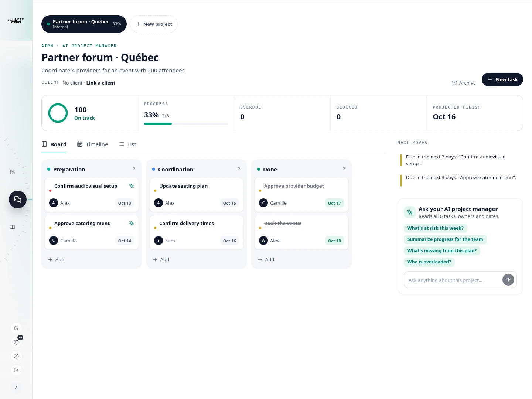Image resolution: width=532 pixels, height=399 pixels.
Task: Create a New task
Action: coord(502,79)
